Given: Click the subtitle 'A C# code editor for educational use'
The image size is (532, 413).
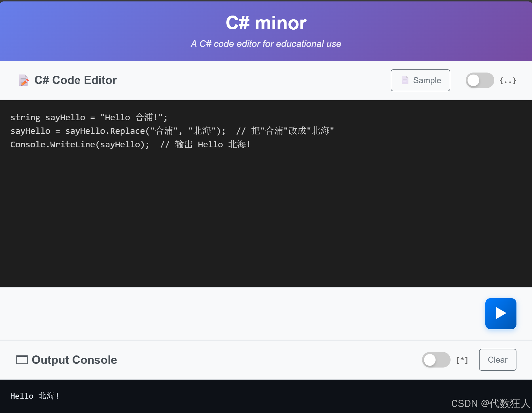Looking at the screenshot, I should tap(266, 44).
